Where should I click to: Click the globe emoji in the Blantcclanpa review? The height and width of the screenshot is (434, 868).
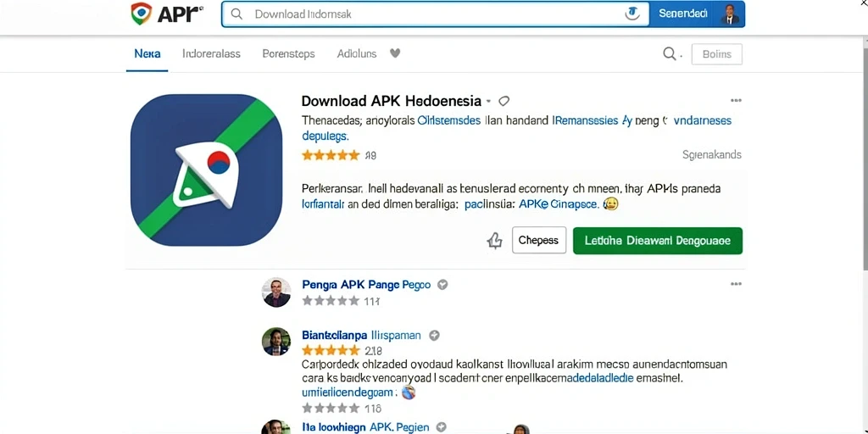coord(408,392)
